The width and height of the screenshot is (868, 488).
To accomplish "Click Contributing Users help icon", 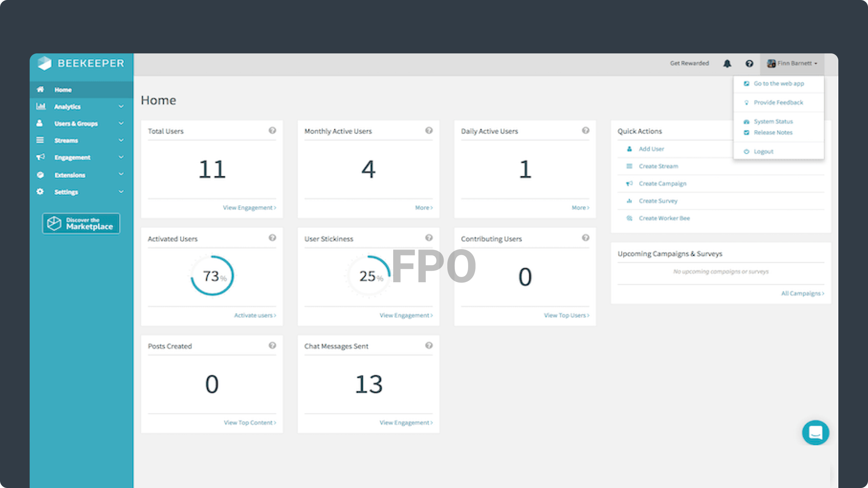I will (x=585, y=238).
